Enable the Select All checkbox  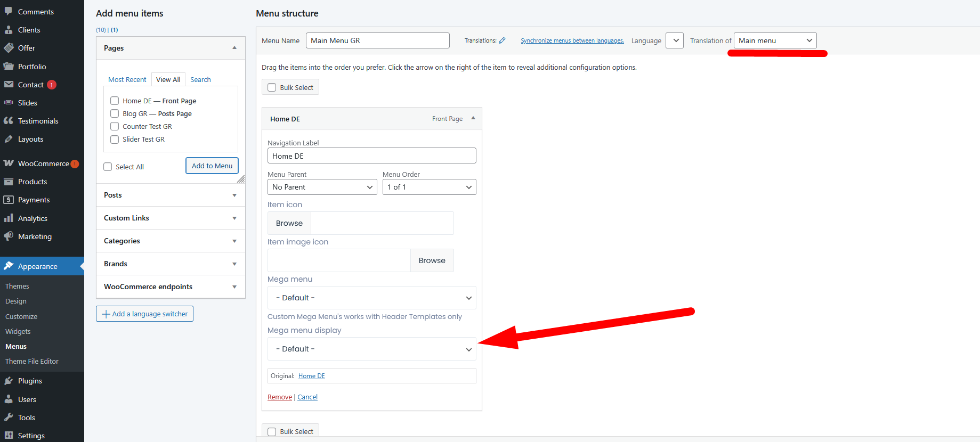[x=108, y=167]
